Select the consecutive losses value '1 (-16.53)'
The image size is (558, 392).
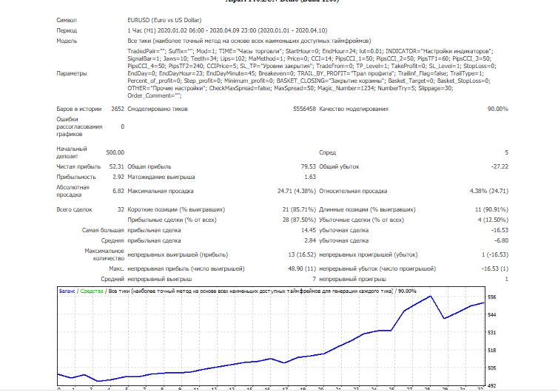coord(495,254)
